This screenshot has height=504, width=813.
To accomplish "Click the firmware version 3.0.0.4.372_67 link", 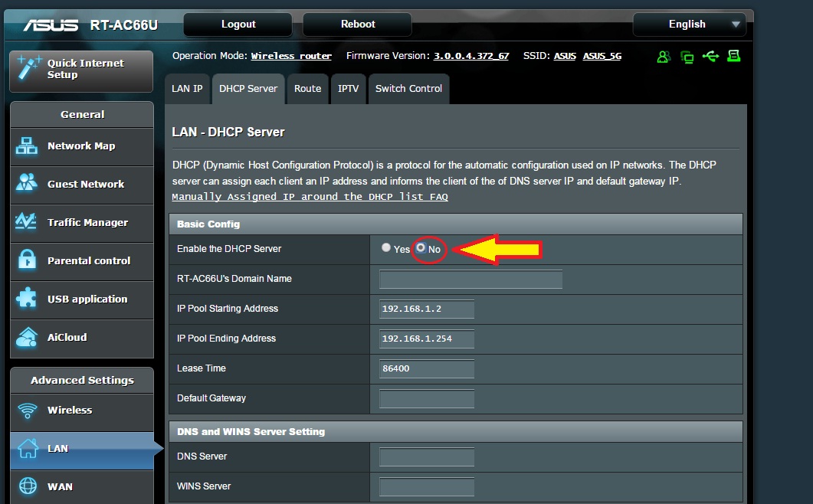I will point(471,56).
